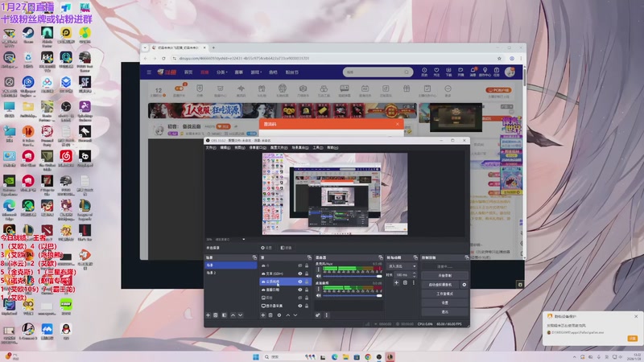Pop out the Scenes dock panel

point(254,257)
